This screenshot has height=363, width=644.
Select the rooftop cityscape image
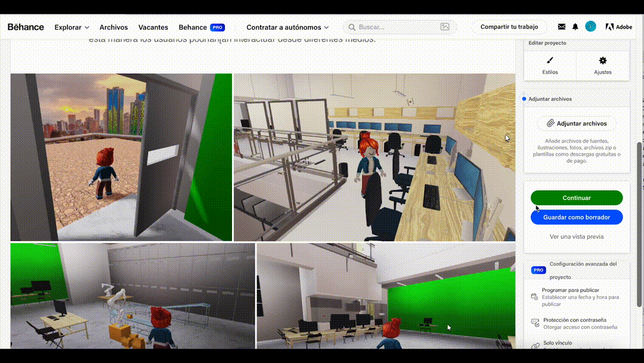pyautogui.click(x=121, y=157)
